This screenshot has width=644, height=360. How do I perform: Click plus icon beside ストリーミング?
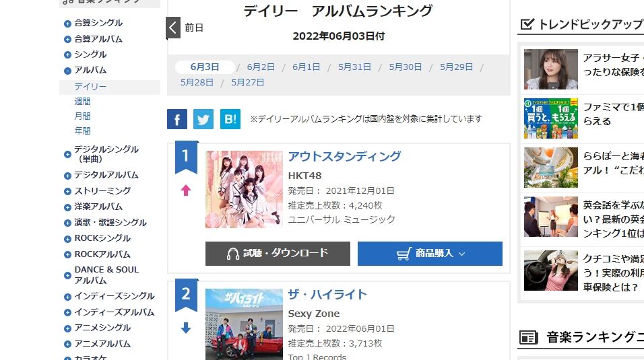(68, 191)
